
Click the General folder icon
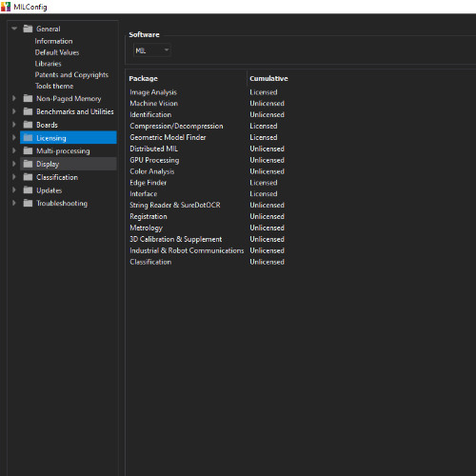tap(28, 29)
